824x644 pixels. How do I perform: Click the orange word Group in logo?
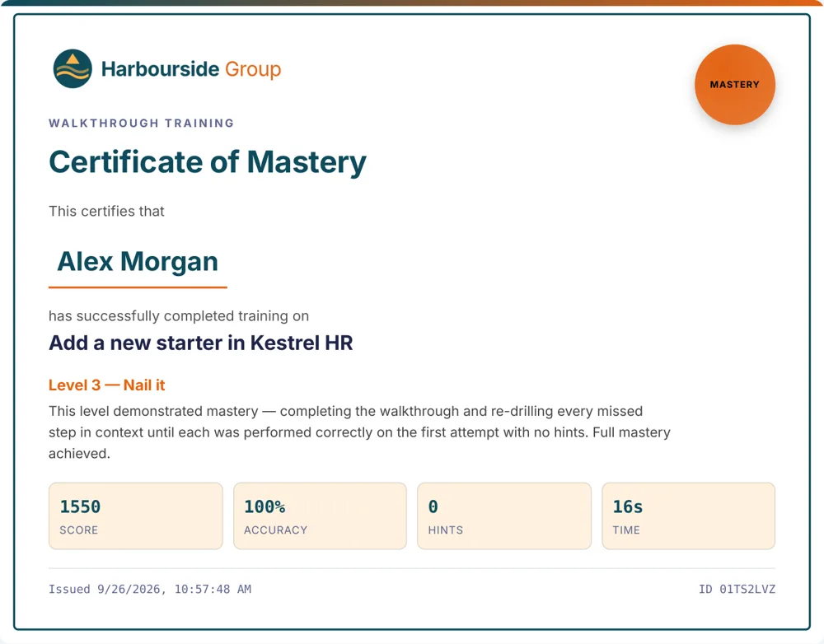tap(253, 69)
